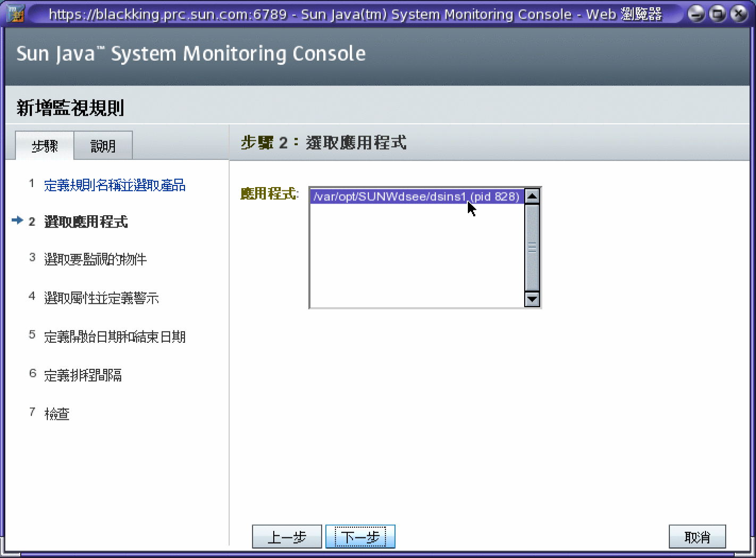This screenshot has width=756, height=558.
Task: Switch to the 說明 tab
Action: tap(103, 146)
